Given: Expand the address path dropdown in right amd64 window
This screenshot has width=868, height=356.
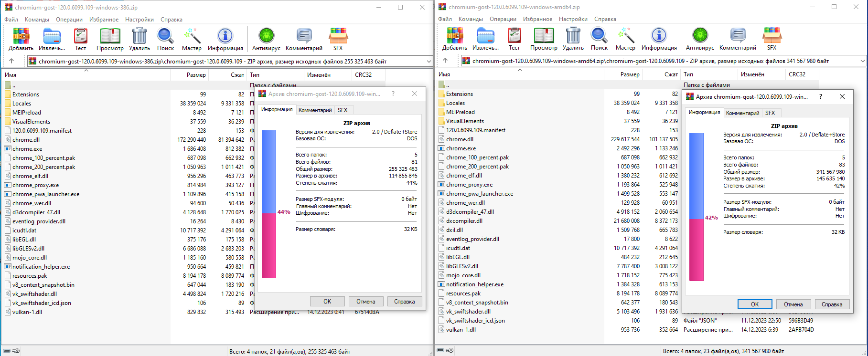Looking at the screenshot, I should pyautogui.click(x=862, y=61).
